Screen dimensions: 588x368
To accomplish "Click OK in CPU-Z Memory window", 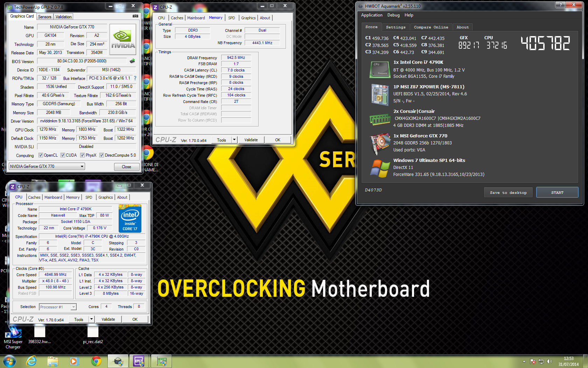I will pos(278,140).
